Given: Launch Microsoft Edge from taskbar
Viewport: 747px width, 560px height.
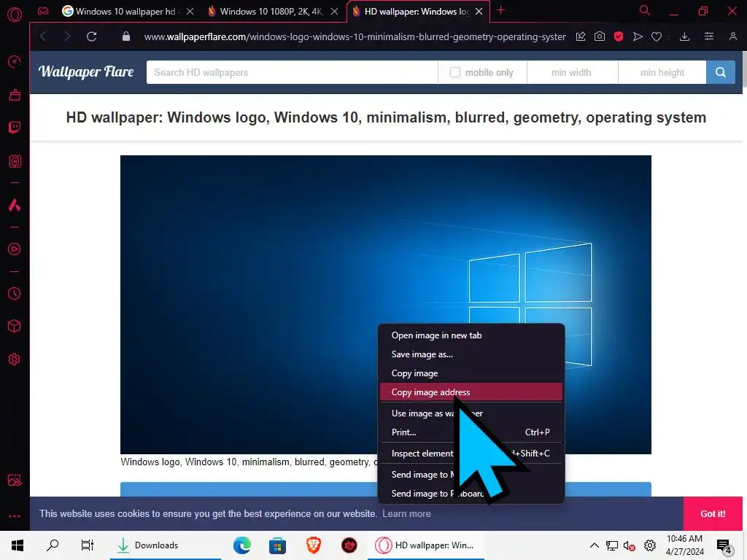Looking at the screenshot, I should tap(242, 545).
